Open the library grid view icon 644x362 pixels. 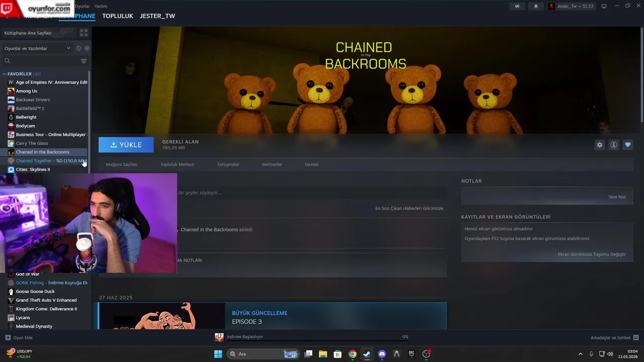coord(84,33)
